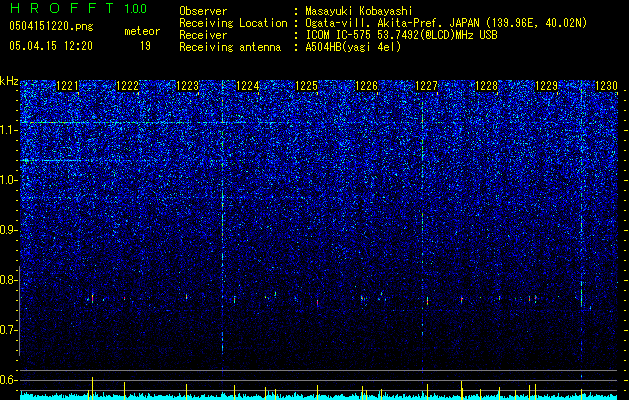Click the meteor label
629x400 pixels.
tap(142, 31)
